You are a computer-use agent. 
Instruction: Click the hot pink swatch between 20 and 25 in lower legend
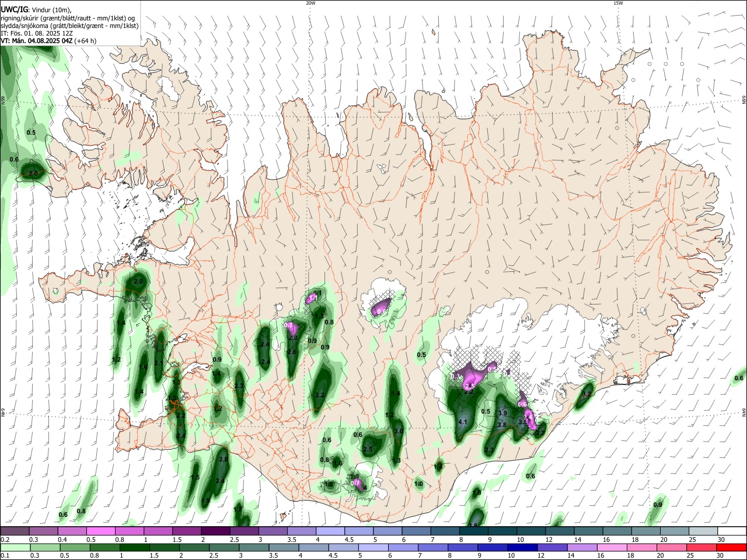(x=673, y=548)
